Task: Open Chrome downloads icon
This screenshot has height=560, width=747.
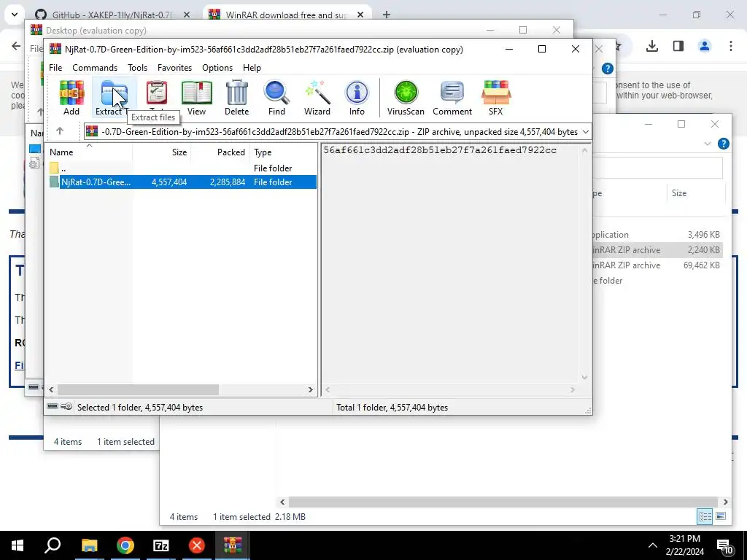Action: click(652, 46)
